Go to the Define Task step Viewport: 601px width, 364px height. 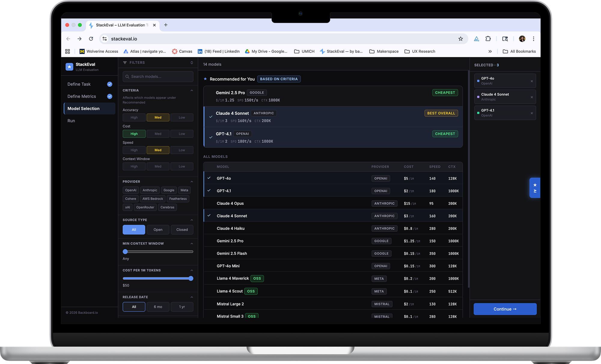(x=90, y=84)
